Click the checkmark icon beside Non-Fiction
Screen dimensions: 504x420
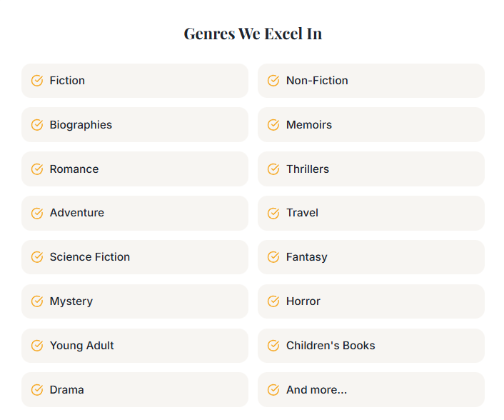pos(273,81)
